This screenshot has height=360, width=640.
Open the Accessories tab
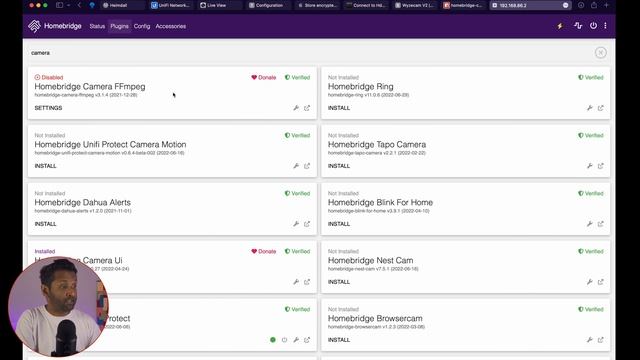[x=171, y=26]
